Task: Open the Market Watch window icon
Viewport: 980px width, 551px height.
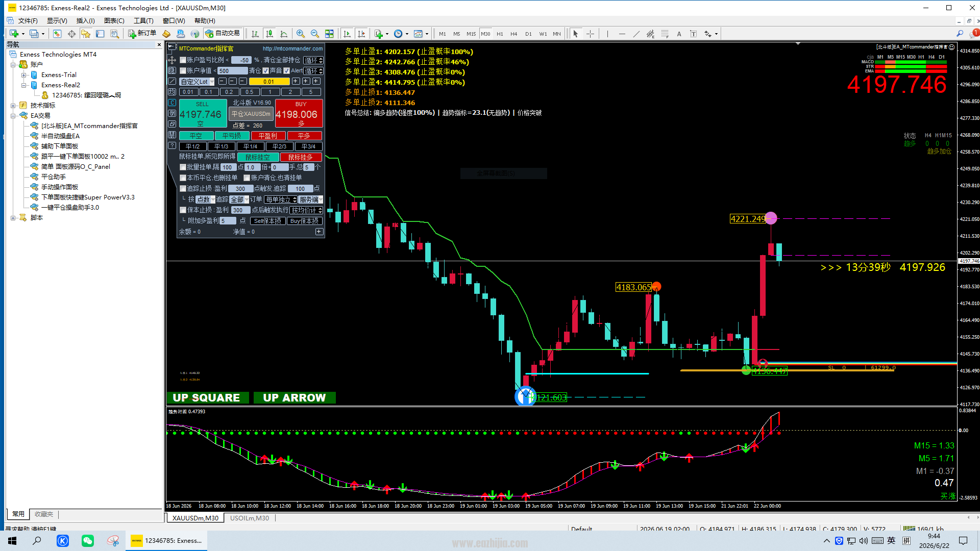Action: (57, 34)
